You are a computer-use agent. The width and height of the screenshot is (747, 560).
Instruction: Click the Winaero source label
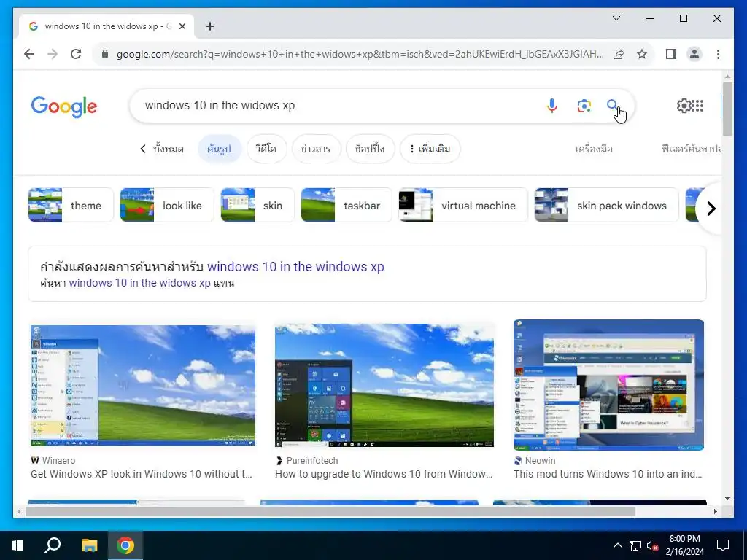point(58,461)
